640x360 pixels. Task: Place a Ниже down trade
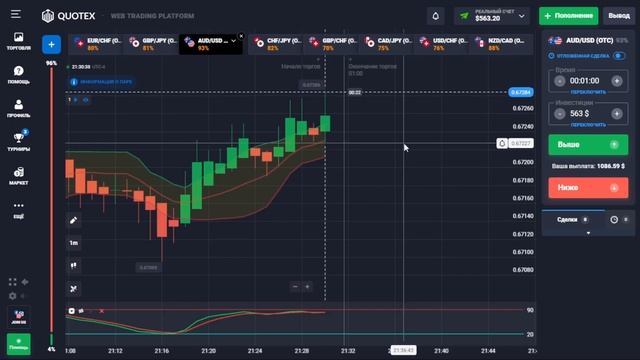pyautogui.click(x=588, y=188)
